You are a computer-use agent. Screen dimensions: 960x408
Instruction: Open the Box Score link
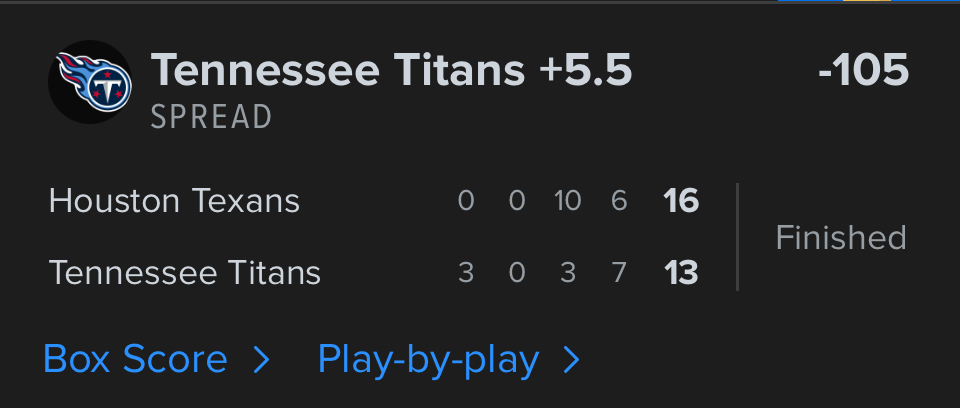pyautogui.click(x=135, y=360)
